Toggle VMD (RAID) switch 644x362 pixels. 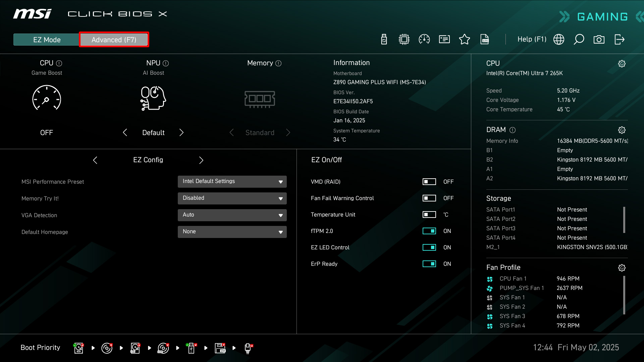[429, 182]
